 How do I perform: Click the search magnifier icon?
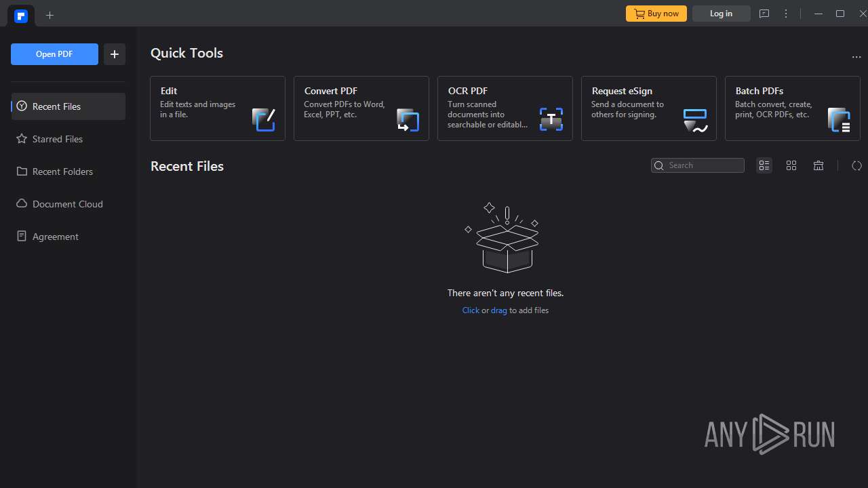tap(658, 165)
